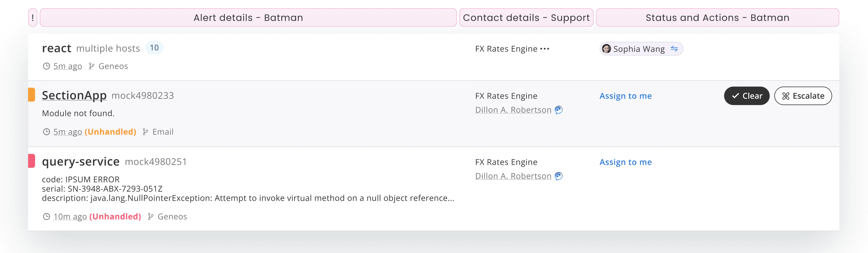868x253 pixels.
Task: Click the reassign arrows icon beside Sophia Wang
Action: click(674, 48)
